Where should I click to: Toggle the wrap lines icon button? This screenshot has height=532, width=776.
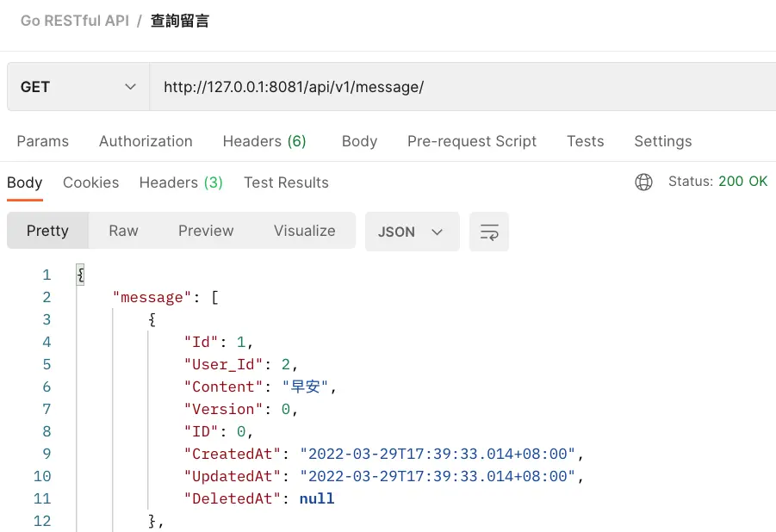tap(489, 232)
